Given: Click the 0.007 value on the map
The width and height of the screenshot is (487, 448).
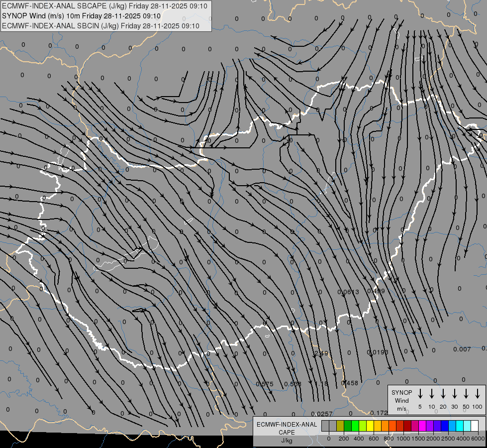Looking at the screenshot, I should pos(462,349).
